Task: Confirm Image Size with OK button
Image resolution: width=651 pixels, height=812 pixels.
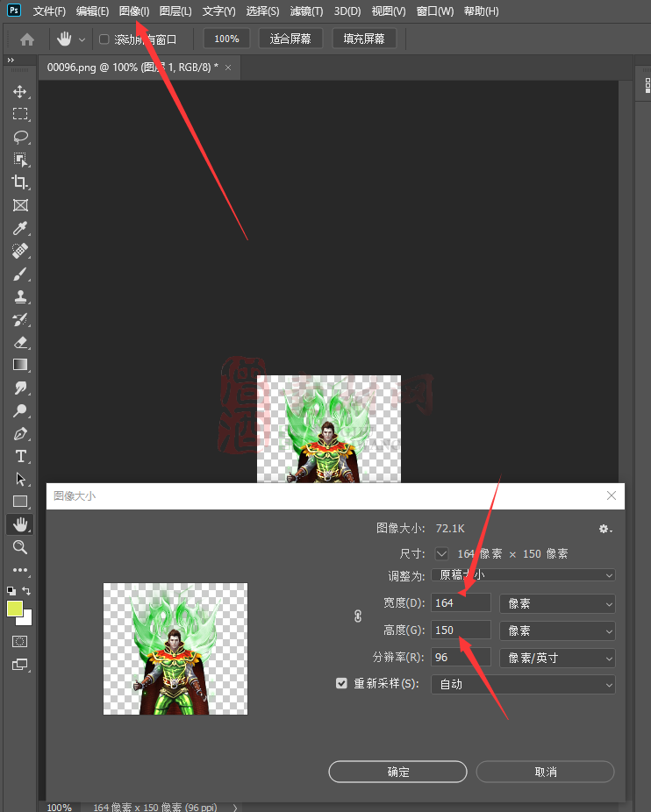Action: pyautogui.click(x=397, y=772)
